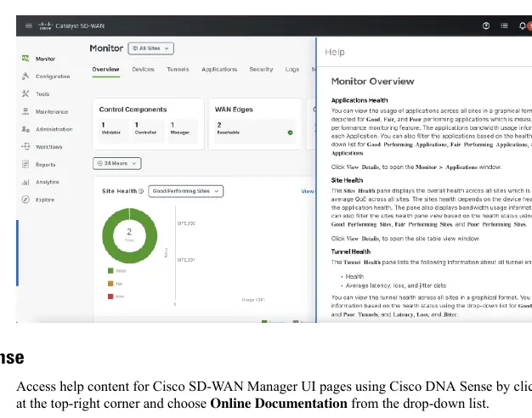Click the SITE_101 chart label
Screen dimensions: 532x418
tap(186, 260)
